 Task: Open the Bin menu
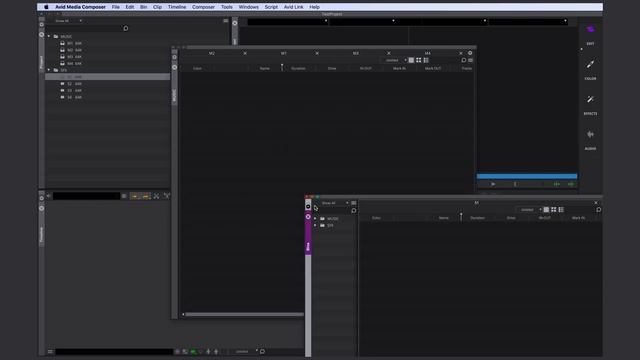(x=144, y=7)
